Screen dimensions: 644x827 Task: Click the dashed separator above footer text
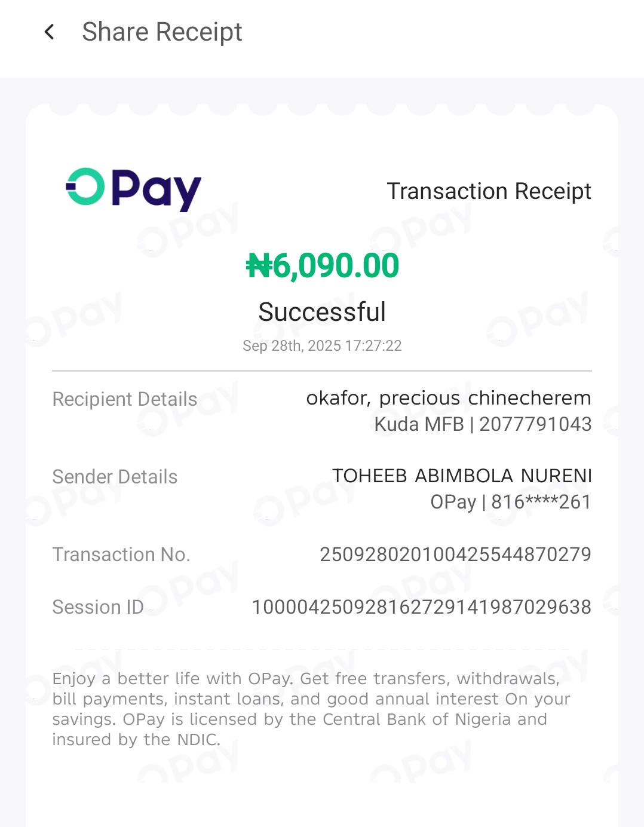(x=322, y=650)
